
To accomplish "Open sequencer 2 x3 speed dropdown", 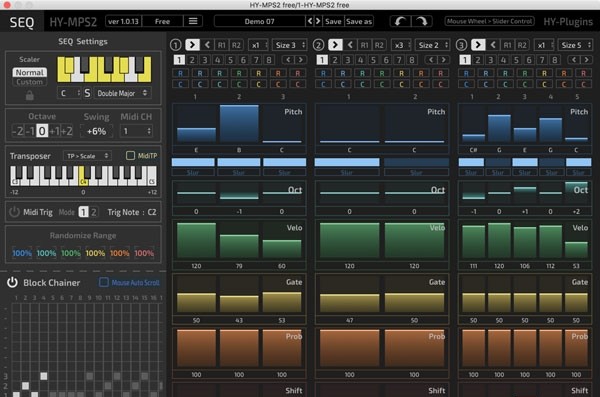I will pos(401,45).
